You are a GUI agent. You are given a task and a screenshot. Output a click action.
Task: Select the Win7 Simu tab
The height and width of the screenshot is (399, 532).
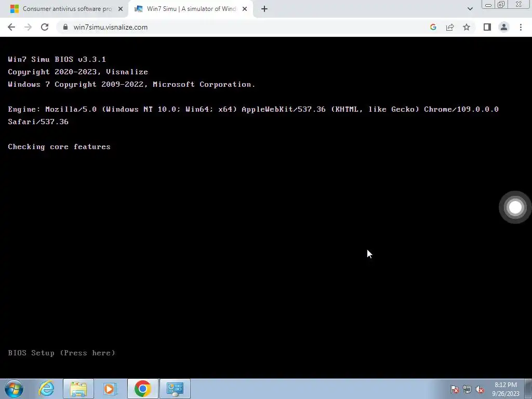pos(190,9)
